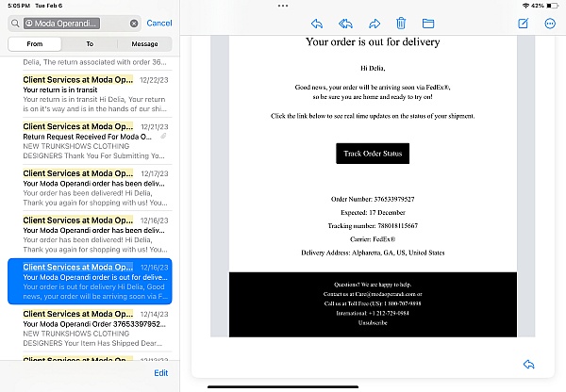Click the Moda Operandi search token field
The image size is (566, 392).
point(61,24)
